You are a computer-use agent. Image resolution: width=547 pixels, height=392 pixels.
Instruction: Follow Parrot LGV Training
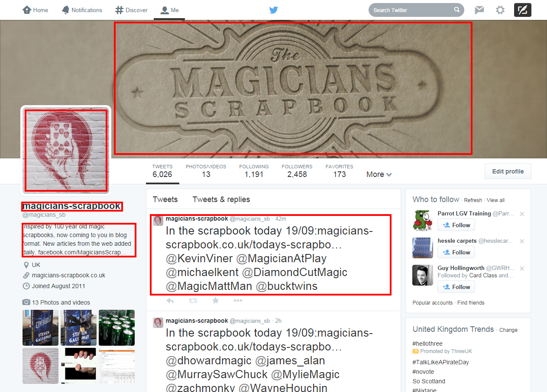click(x=456, y=225)
